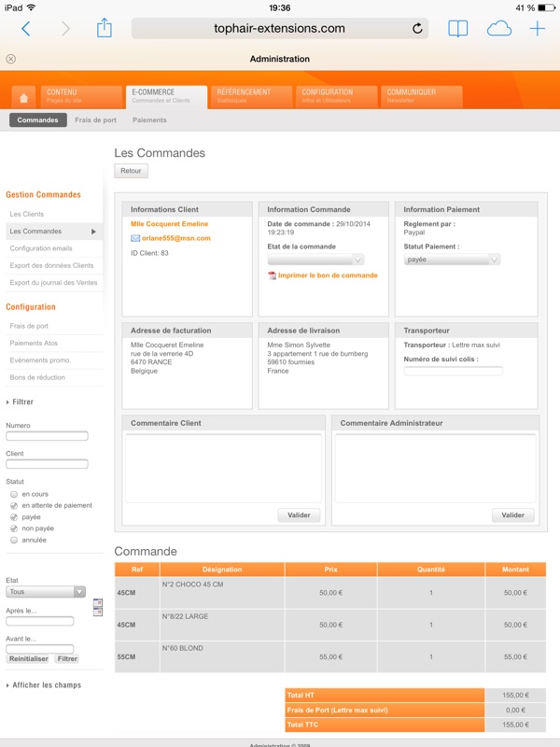Click the PDF icon to print order
560x747 pixels.
tap(273, 276)
